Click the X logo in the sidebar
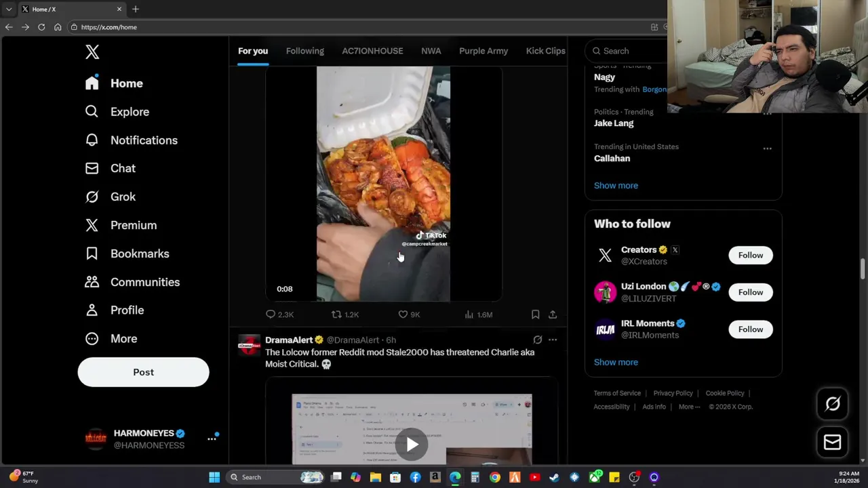This screenshot has height=488, width=868. pyautogui.click(x=92, y=52)
